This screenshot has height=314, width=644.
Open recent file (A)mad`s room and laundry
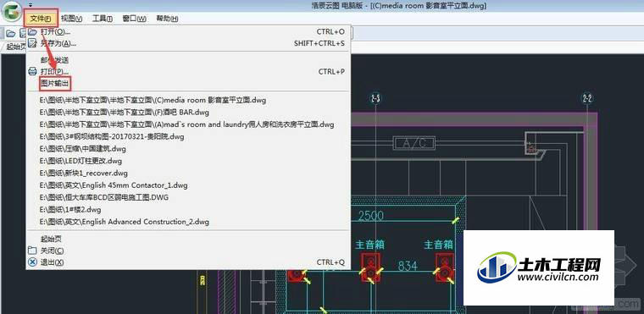tap(188, 124)
